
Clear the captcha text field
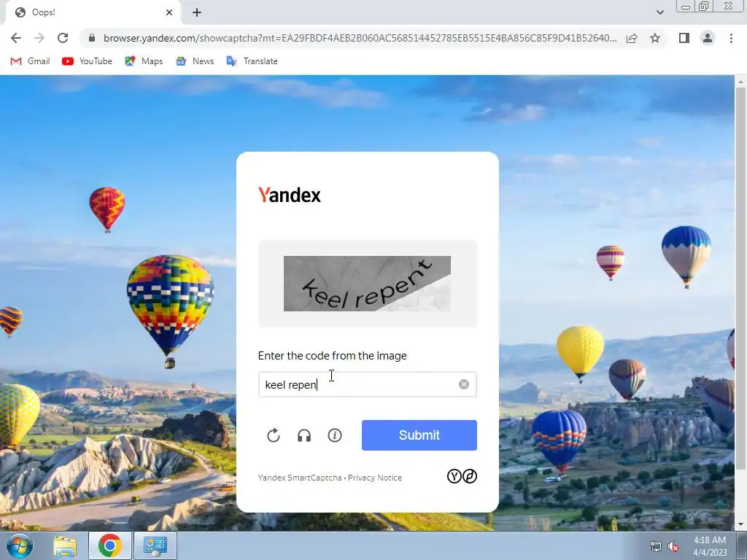point(464,384)
